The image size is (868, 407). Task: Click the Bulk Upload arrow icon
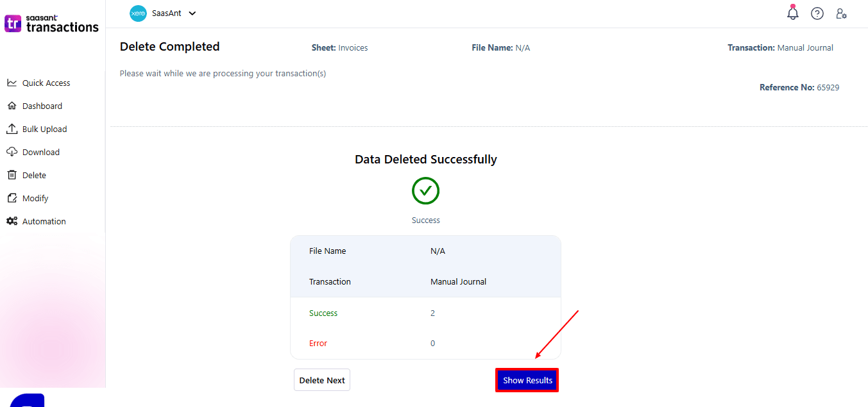pos(12,129)
